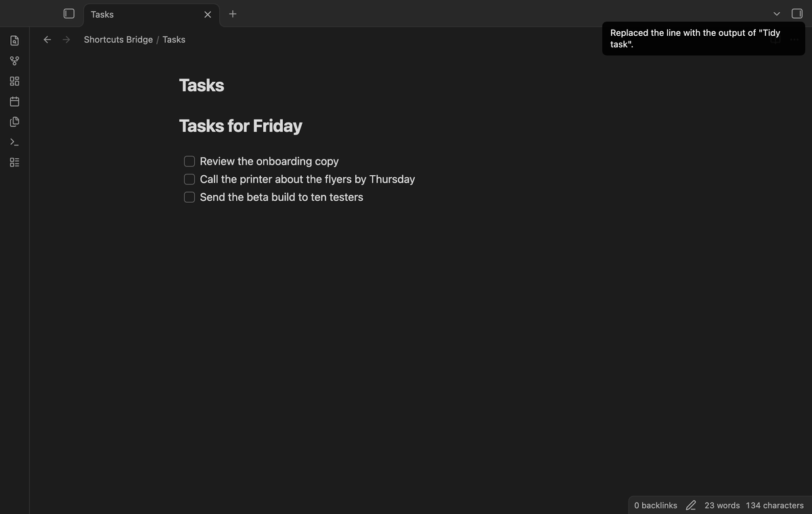Screen dimensions: 812x514
Task: Open the tab list dropdown chevron
Action: [x=777, y=14]
